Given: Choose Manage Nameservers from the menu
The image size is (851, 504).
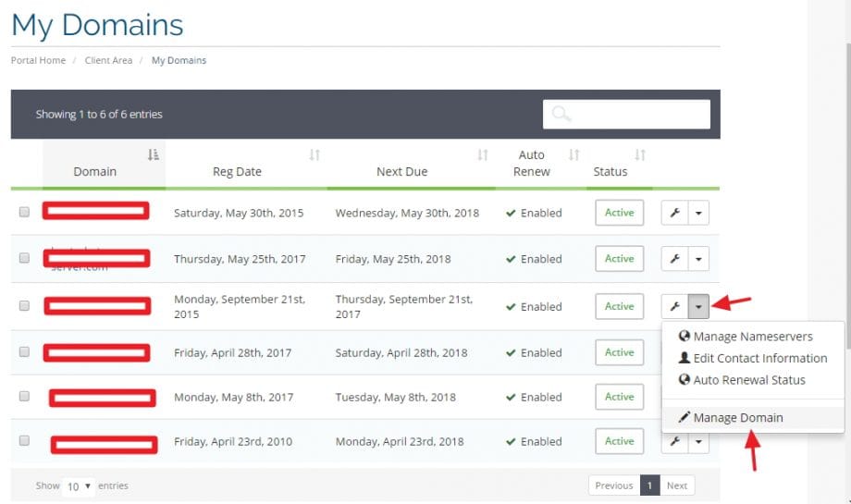Looking at the screenshot, I should tap(752, 337).
